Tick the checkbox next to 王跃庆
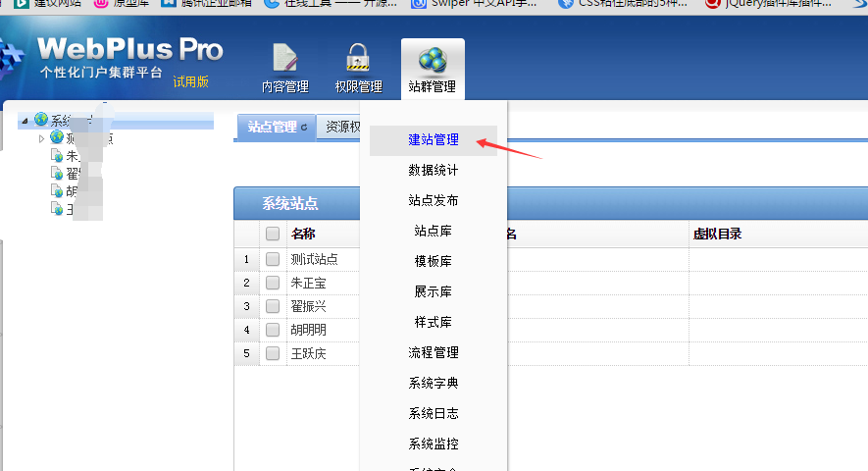This screenshot has height=471, width=868. [273, 353]
